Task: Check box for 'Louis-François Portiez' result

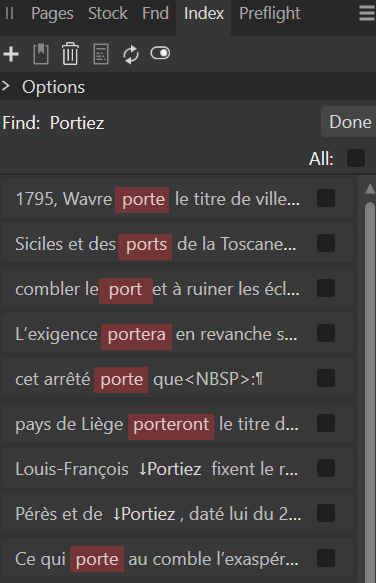Action: point(326,468)
